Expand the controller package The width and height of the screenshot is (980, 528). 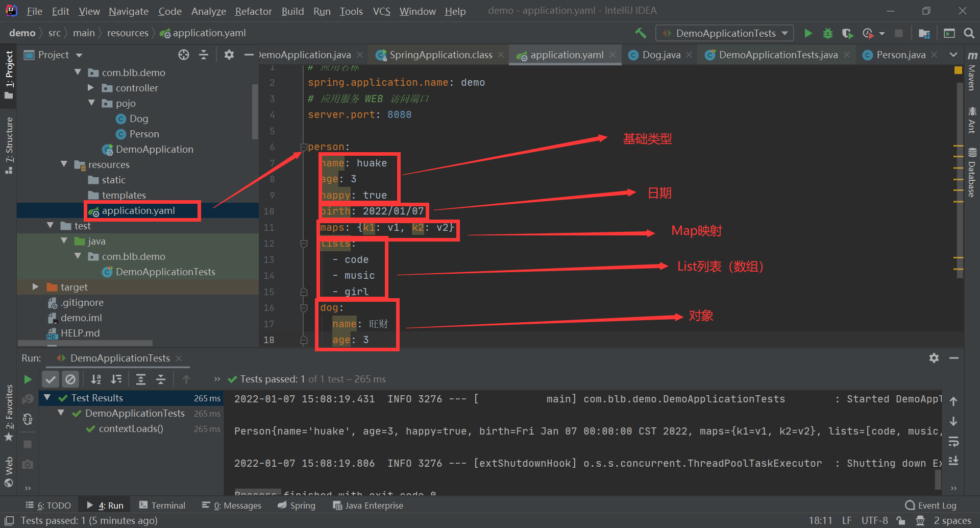(91, 88)
